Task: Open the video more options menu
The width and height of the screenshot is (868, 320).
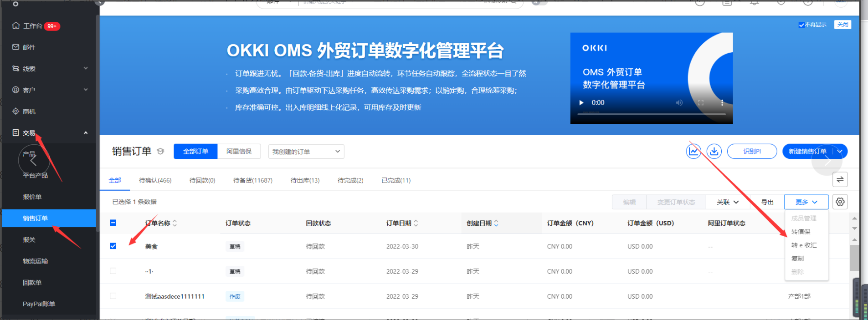Action: pos(722,102)
